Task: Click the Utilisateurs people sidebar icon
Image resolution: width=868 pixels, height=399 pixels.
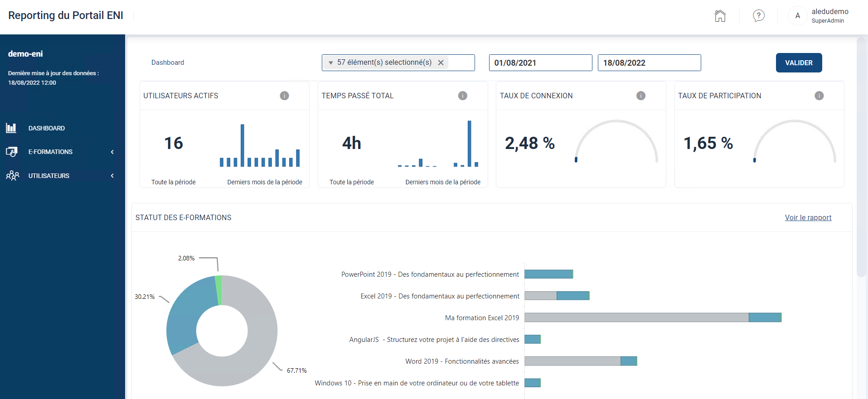Action: point(12,175)
